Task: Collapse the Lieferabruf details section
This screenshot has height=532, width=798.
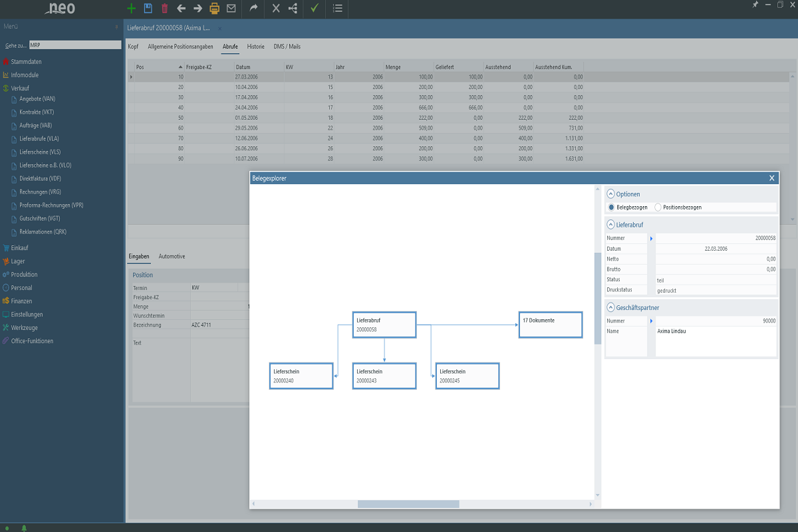Action: pyautogui.click(x=610, y=225)
